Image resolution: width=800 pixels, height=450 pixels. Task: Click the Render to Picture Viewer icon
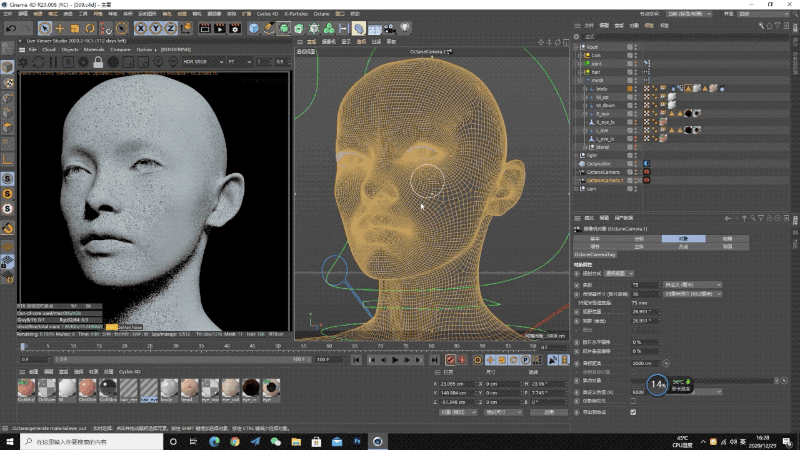pos(219,28)
